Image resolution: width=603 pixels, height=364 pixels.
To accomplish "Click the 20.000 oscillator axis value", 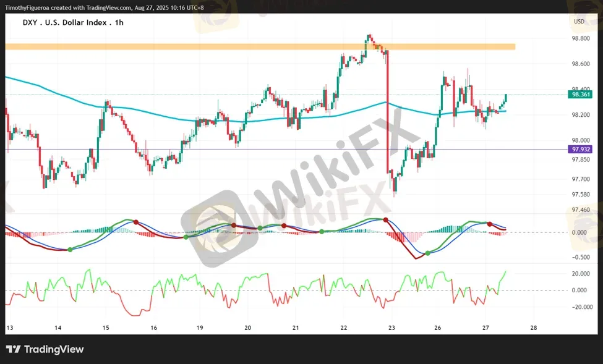I will pos(581,274).
